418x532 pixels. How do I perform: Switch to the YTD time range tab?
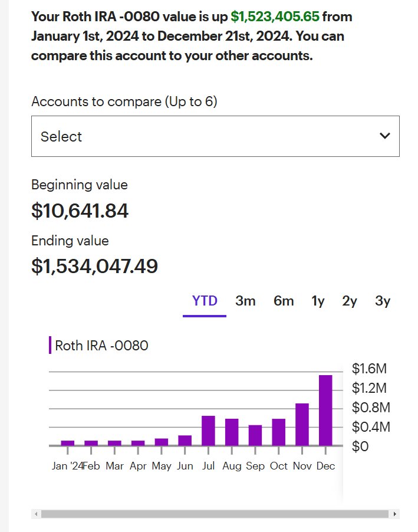[205, 301]
